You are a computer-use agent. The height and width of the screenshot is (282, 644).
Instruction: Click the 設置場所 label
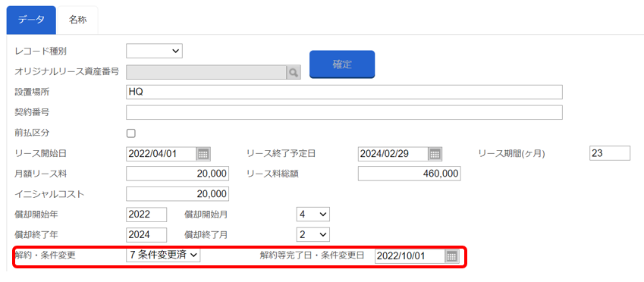32,92
